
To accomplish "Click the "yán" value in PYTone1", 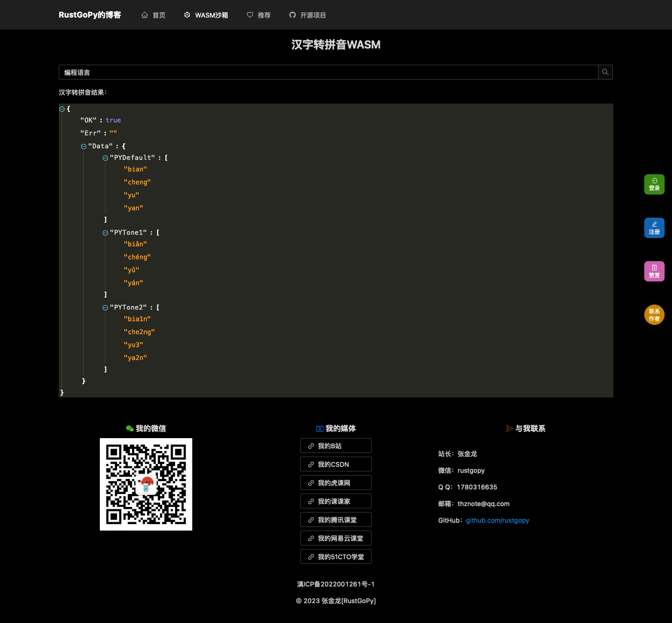I will 134,283.
